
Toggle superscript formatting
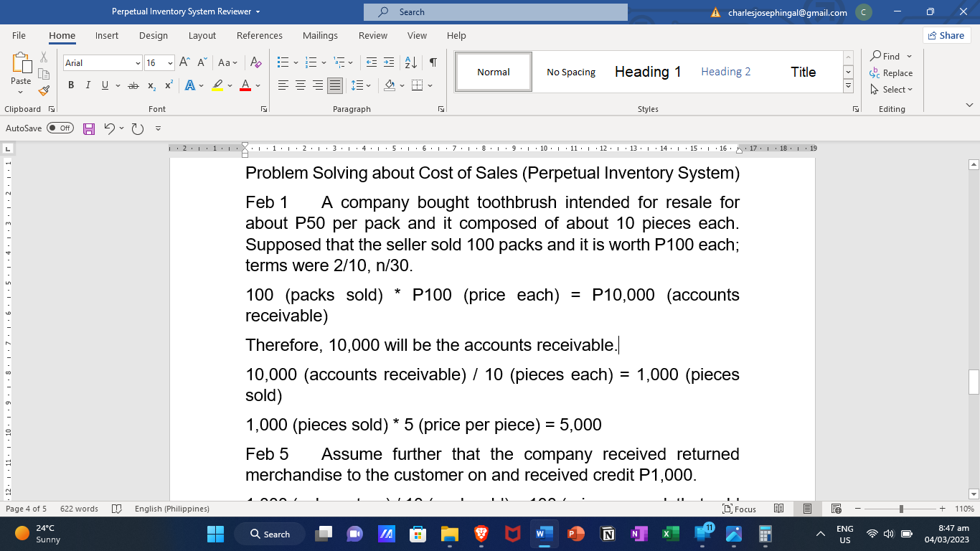[169, 85]
